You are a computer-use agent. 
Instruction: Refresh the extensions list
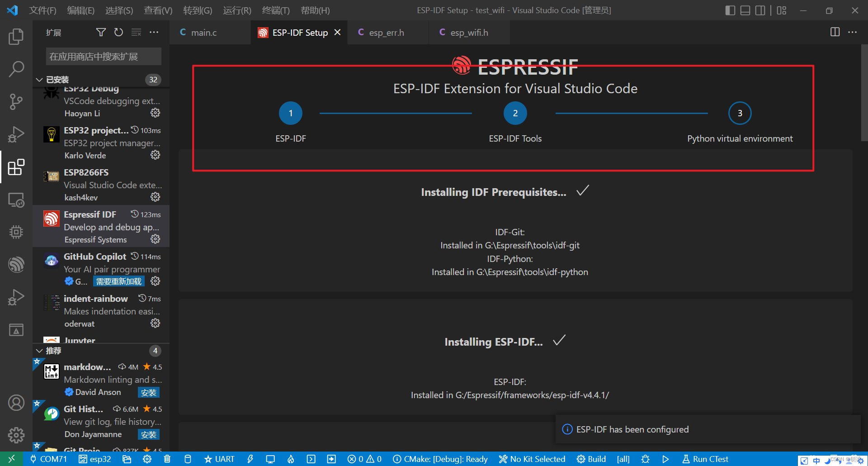pos(118,32)
